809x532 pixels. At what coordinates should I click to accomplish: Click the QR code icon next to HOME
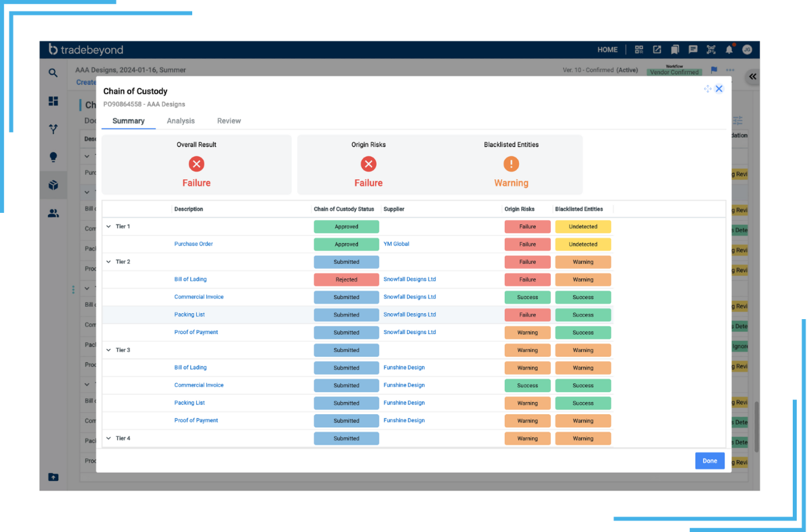pos(639,50)
